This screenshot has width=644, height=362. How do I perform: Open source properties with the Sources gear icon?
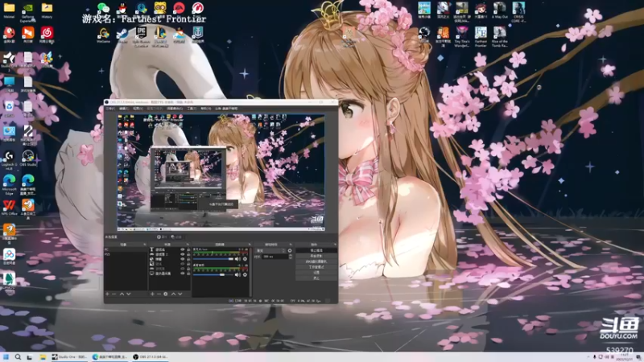(166, 294)
